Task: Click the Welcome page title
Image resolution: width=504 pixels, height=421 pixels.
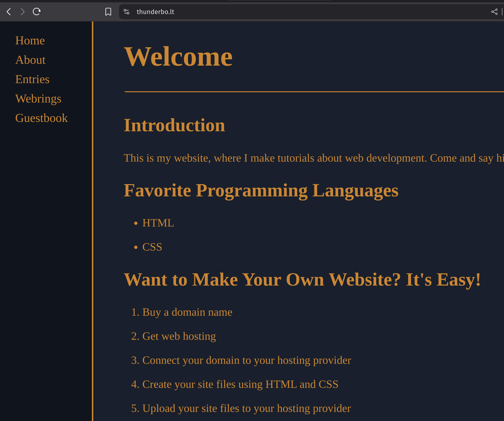Action: coord(178,57)
